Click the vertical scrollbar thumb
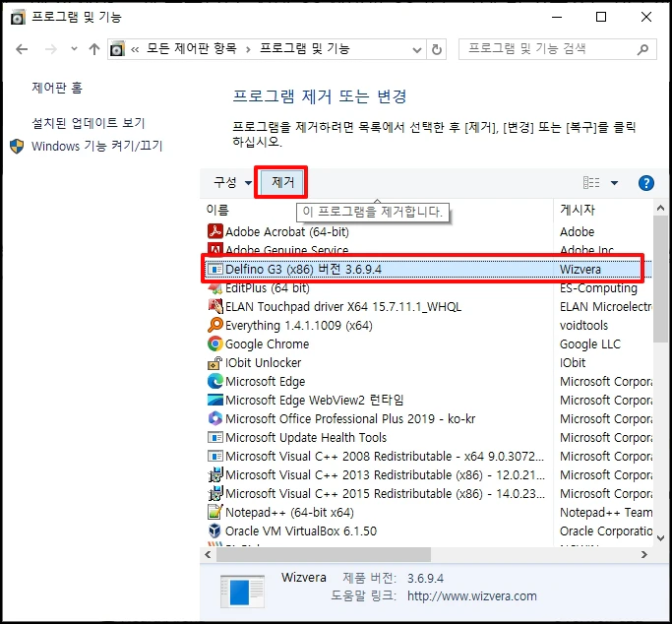 660,279
